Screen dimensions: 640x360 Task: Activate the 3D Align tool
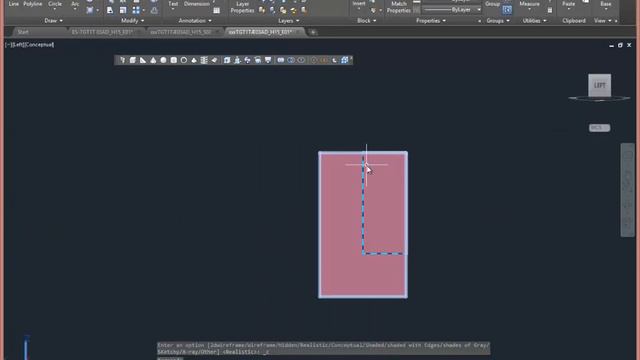[x=334, y=60]
